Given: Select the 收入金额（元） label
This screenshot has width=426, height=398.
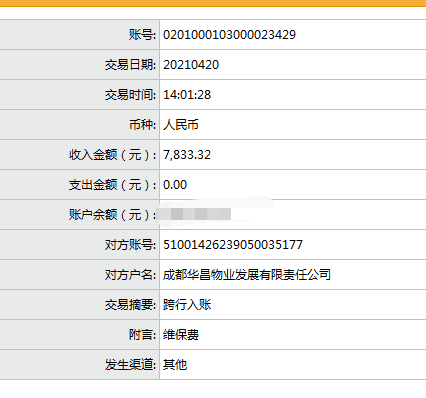Looking at the screenshot, I should click(x=112, y=155).
